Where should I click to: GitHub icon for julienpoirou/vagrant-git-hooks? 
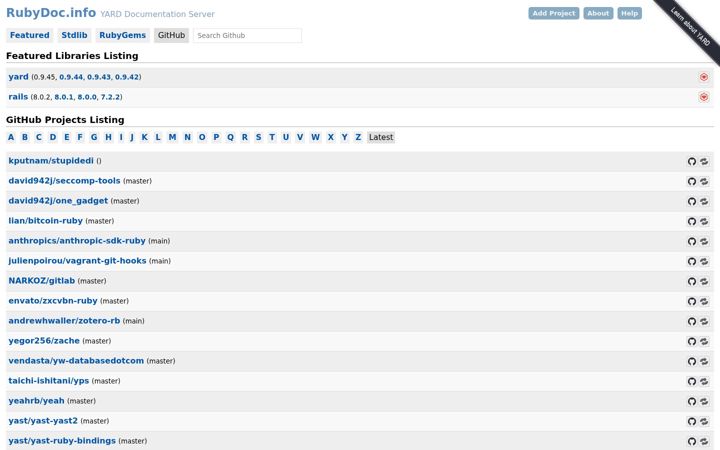(x=692, y=261)
